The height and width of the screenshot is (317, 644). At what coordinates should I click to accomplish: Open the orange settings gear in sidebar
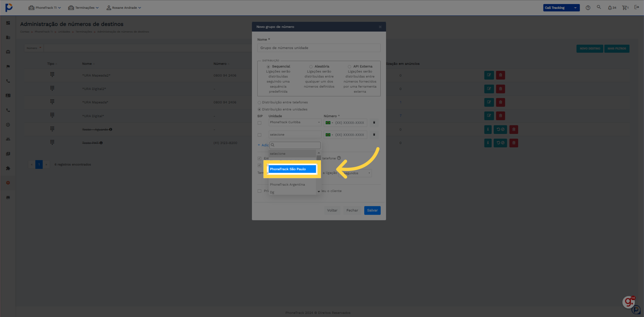pyautogui.click(x=8, y=183)
